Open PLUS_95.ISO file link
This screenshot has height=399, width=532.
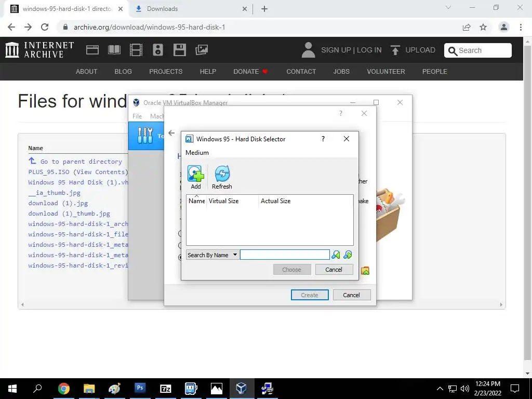coord(49,171)
